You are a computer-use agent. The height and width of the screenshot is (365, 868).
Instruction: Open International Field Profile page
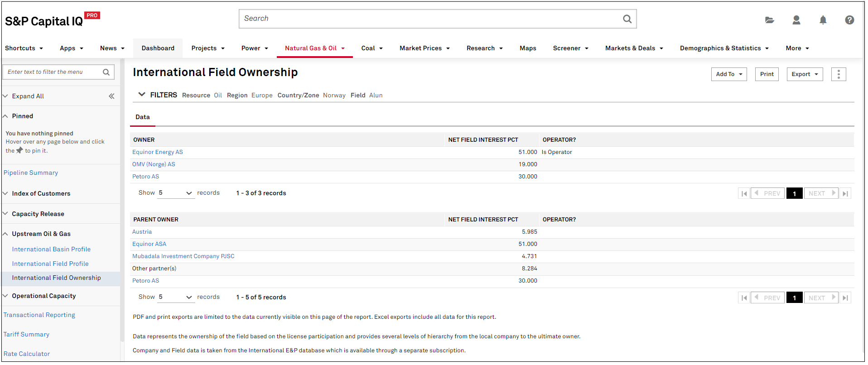[50, 264]
